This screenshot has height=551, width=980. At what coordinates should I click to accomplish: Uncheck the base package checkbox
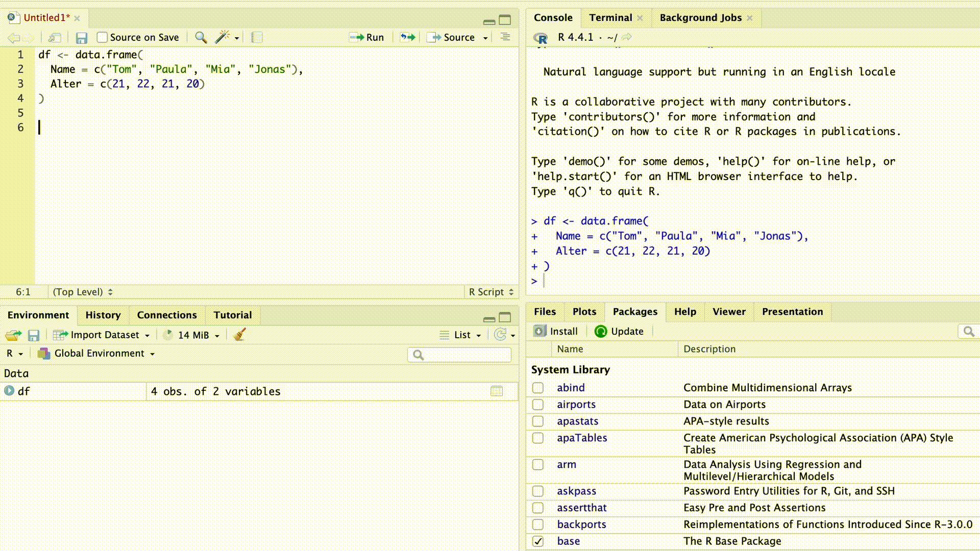point(538,541)
